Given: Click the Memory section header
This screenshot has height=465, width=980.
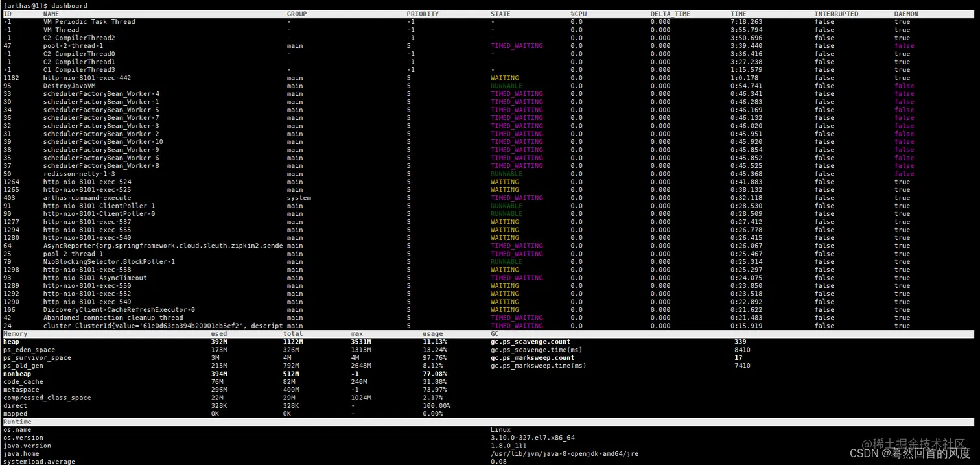Looking at the screenshot, I should [x=16, y=334].
